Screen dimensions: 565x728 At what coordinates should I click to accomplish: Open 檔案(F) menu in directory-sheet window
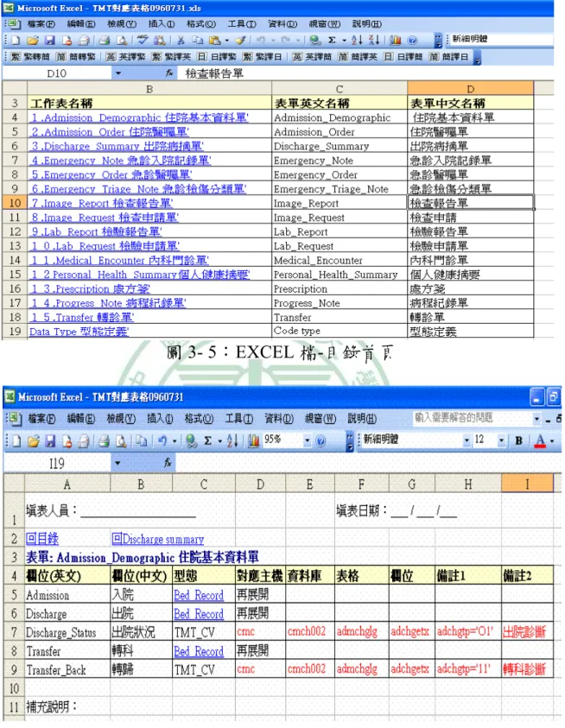click(41, 24)
